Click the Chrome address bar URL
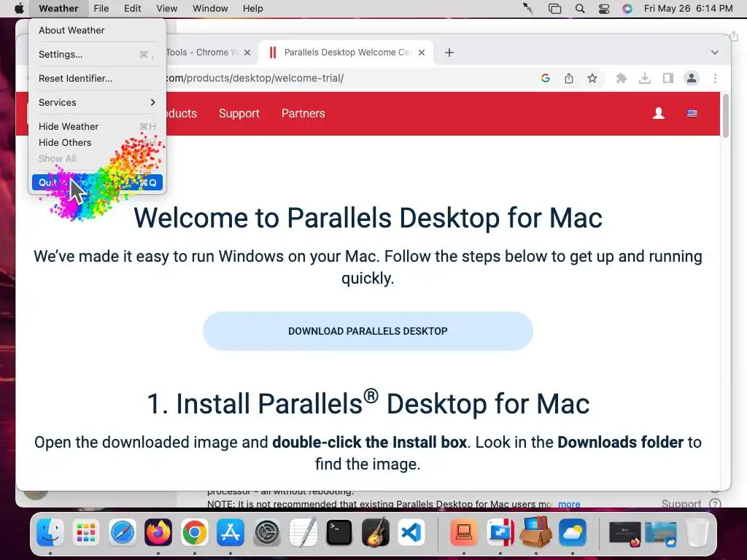747x560 pixels. pos(255,78)
